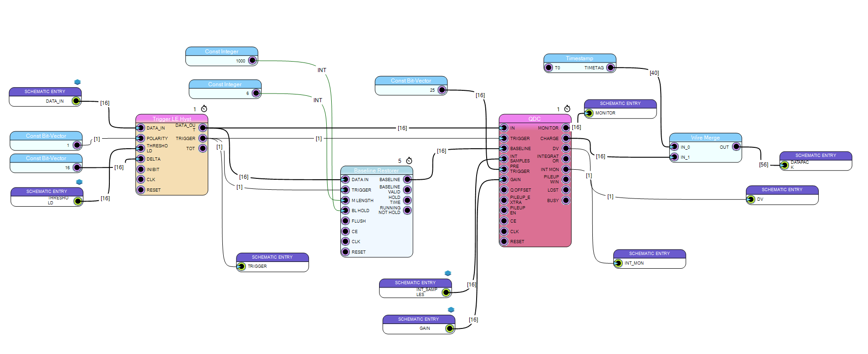Click the blue layer icon above INT_SAMPLES entry
Screen dimensions: 868x354
pyautogui.click(x=448, y=273)
